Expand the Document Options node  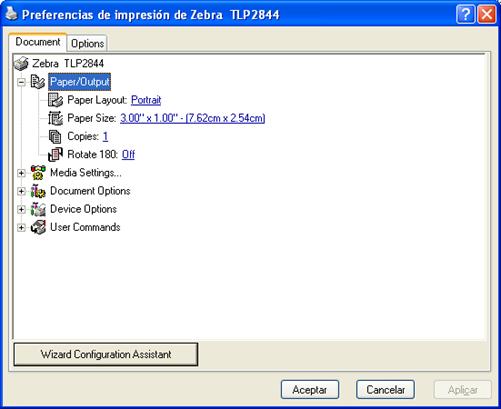21,191
